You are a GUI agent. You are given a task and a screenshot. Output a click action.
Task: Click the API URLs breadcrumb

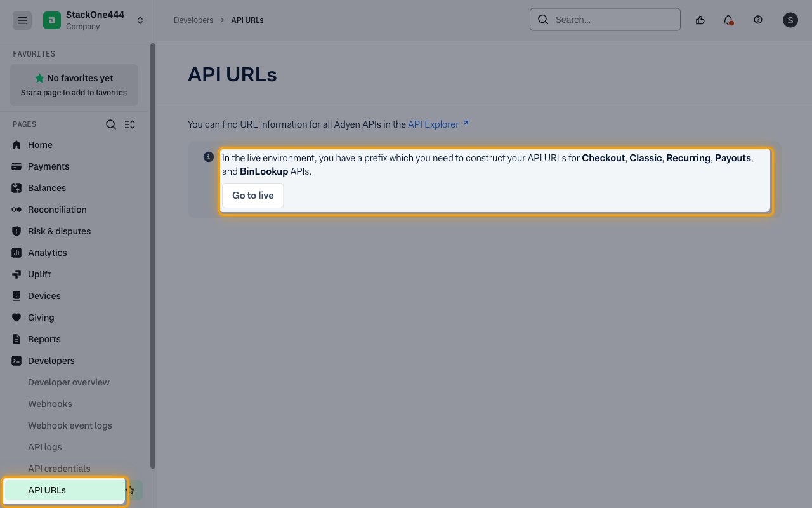247,20
